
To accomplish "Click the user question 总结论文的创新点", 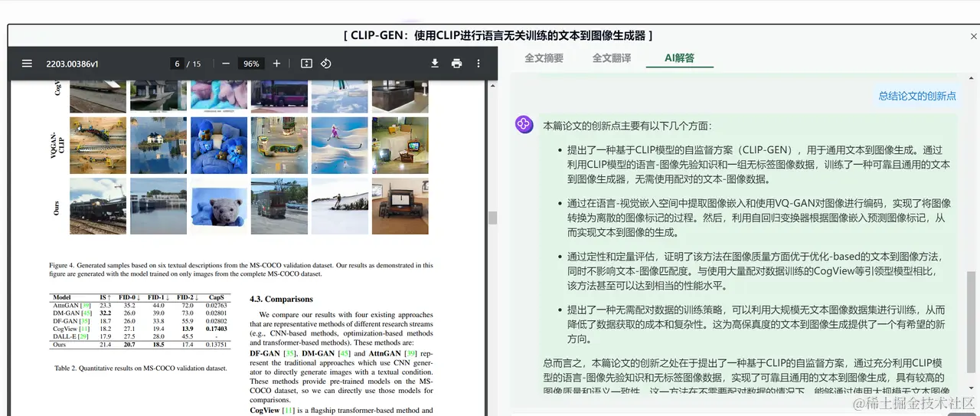I will pyautogui.click(x=917, y=96).
